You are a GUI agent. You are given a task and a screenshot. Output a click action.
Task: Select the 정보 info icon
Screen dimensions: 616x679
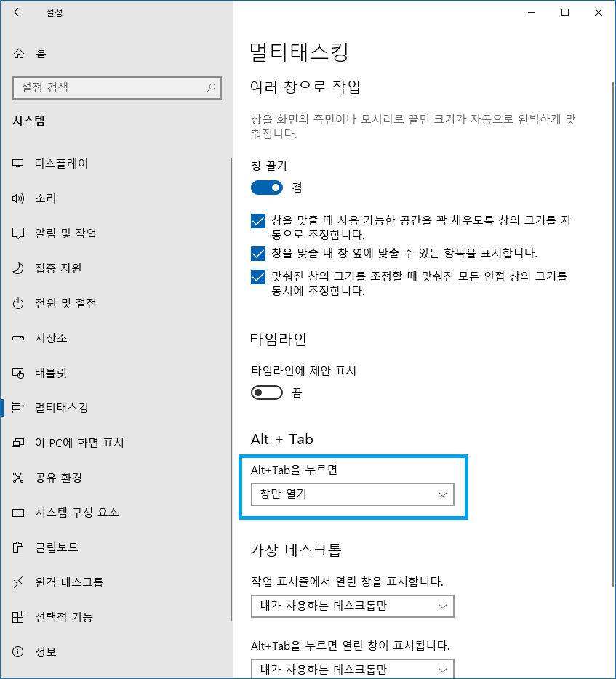coord(17,651)
